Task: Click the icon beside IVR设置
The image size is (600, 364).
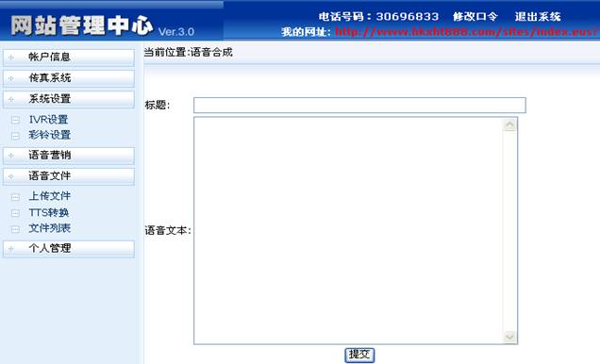Action: (x=15, y=120)
